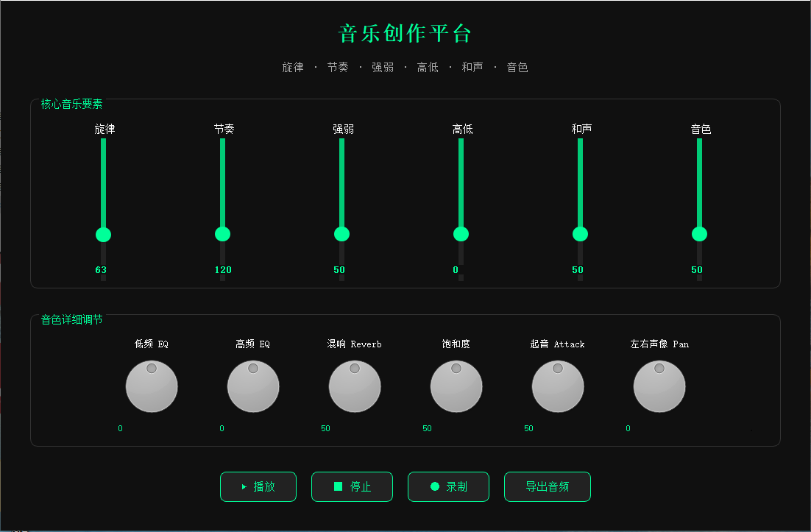
Task: Click the 核心音乐要素 section label
Action: coord(72,104)
